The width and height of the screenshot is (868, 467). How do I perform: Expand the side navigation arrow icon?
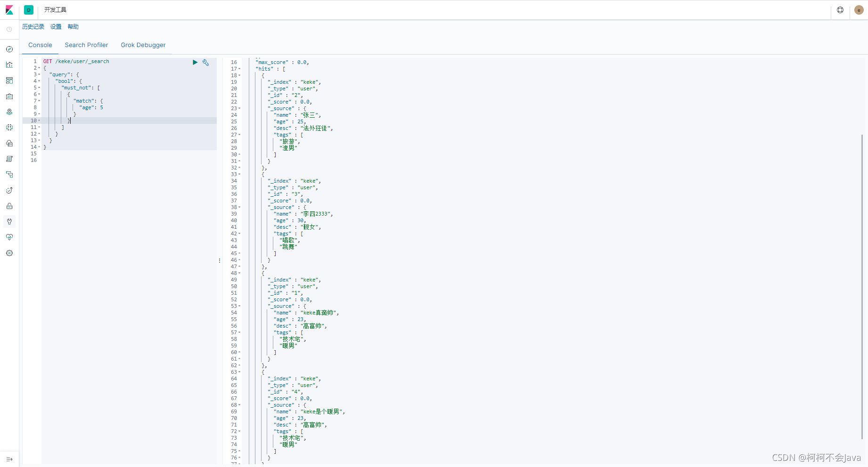tap(9, 459)
